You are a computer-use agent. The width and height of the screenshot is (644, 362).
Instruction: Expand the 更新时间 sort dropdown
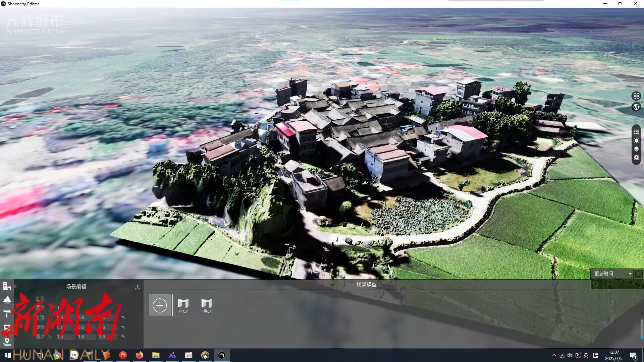(x=630, y=274)
